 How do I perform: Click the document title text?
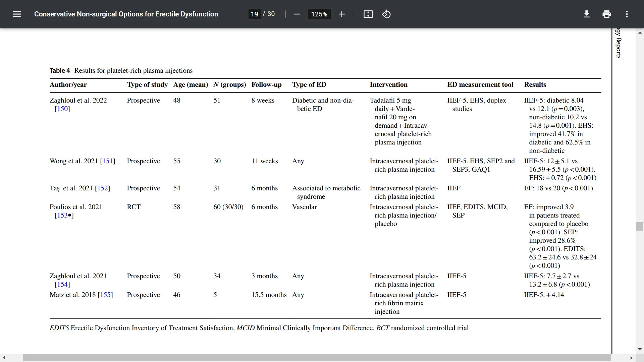click(126, 14)
